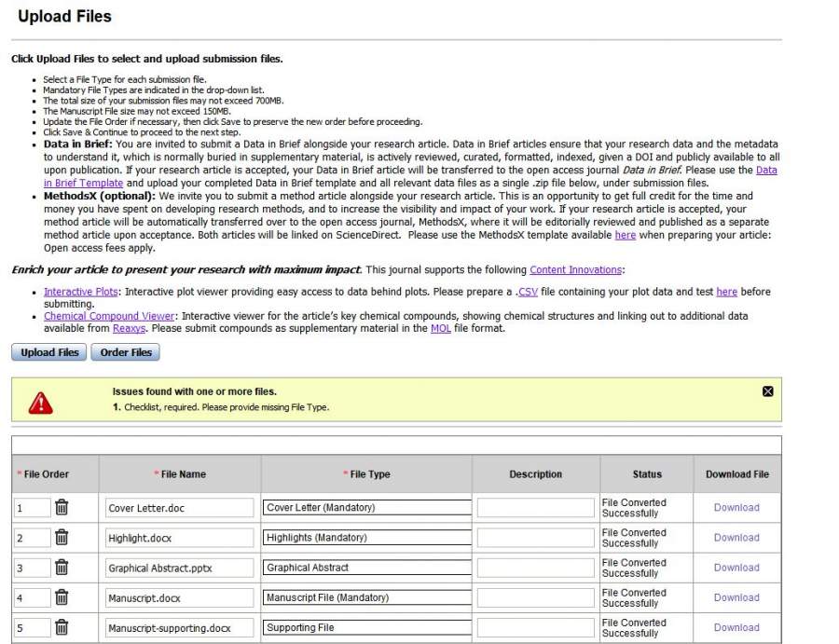Download the Manuscript.docx converted file

[736, 597]
